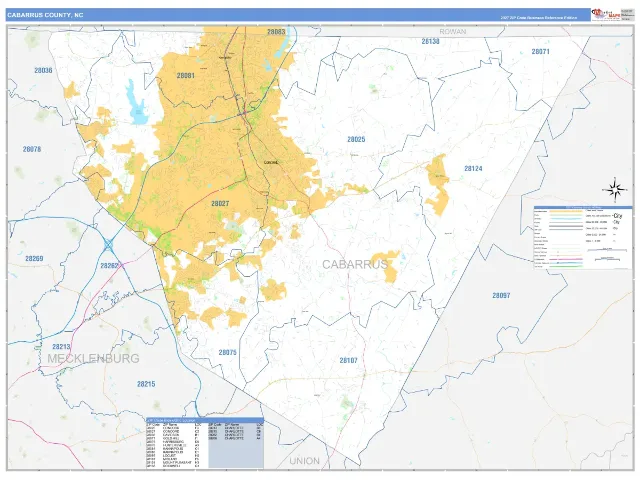Click the ZIP code label 28138
Viewport: 640px width, 480px height.
pyautogui.click(x=430, y=41)
